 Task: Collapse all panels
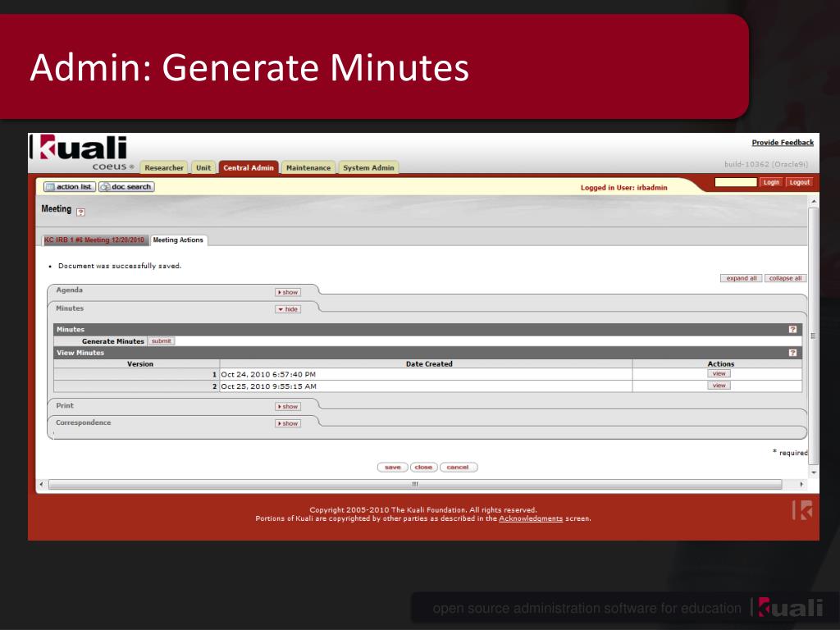(x=785, y=278)
